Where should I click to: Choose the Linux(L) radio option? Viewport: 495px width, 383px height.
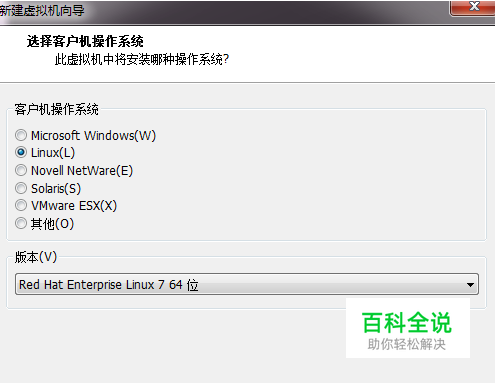coord(21,153)
